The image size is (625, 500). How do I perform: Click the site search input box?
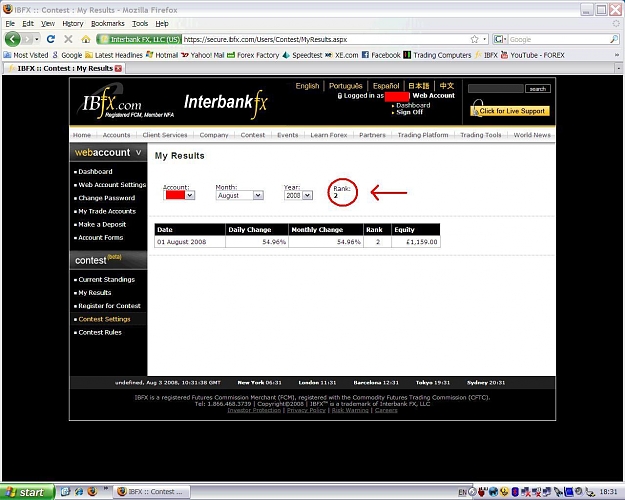point(495,89)
